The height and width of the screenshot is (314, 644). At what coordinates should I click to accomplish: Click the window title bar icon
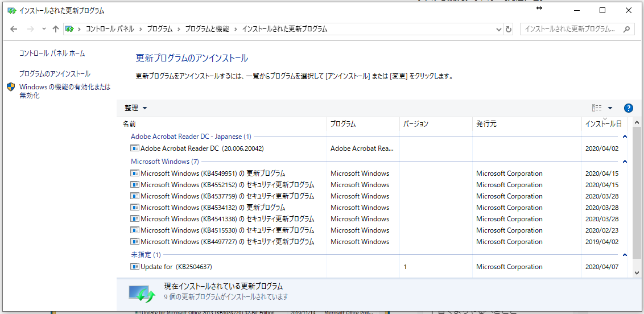pyautogui.click(x=11, y=11)
